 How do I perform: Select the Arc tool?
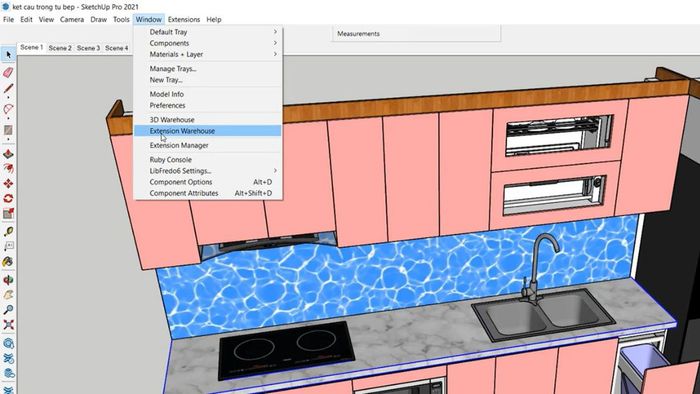8,109
